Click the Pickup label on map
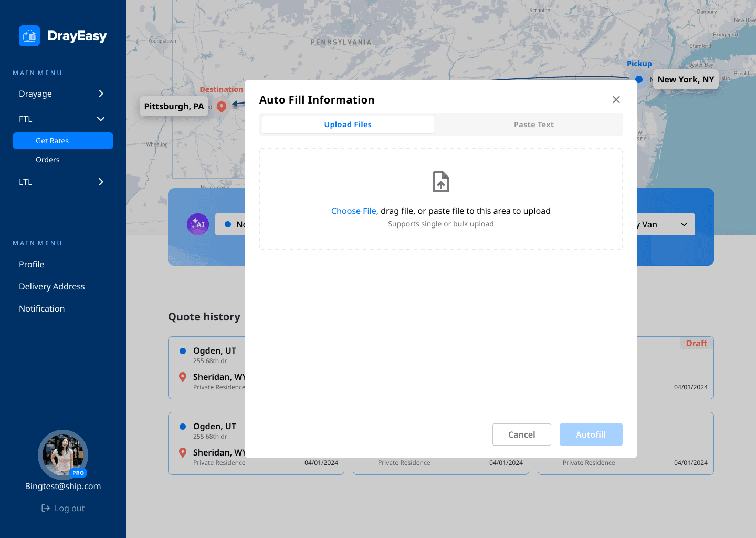Image resolution: width=756 pixels, height=538 pixels. coord(639,64)
